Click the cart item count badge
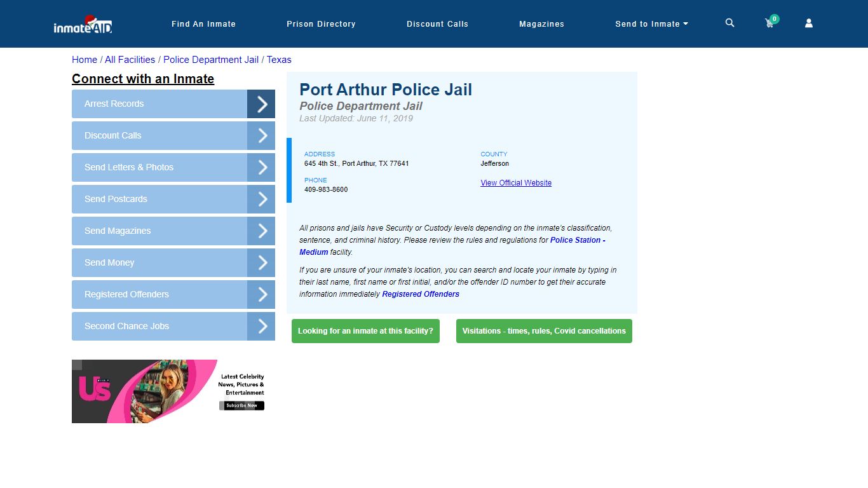Image resolution: width=868 pixels, height=488 pixels. pos(774,19)
